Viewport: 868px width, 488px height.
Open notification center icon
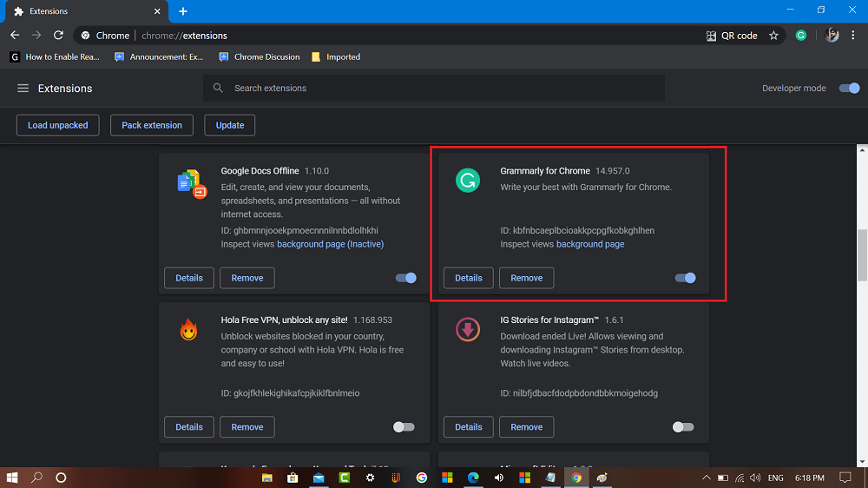(845, 478)
